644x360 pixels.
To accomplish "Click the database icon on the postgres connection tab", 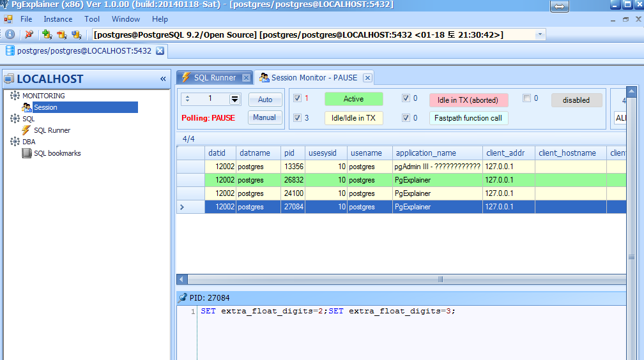I will tap(10, 51).
